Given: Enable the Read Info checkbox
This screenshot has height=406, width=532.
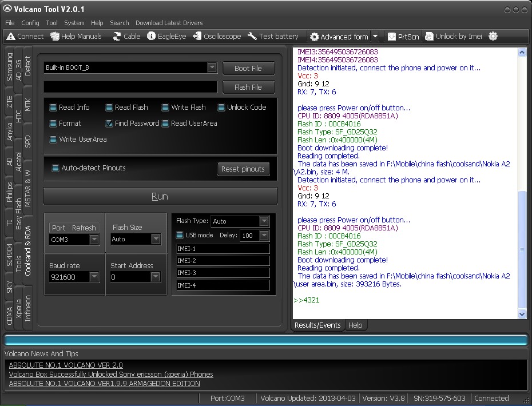Looking at the screenshot, I should tap(53, 108).
